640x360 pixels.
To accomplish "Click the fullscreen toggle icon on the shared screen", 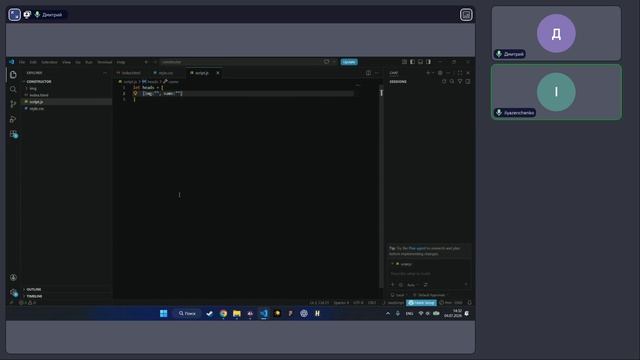I will click(15, 15).
